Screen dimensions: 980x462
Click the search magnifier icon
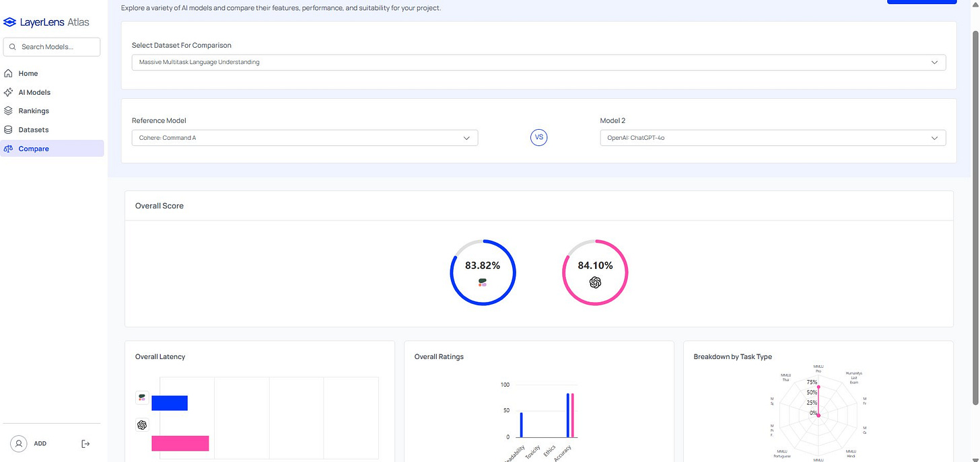click(x=13, y=47)
